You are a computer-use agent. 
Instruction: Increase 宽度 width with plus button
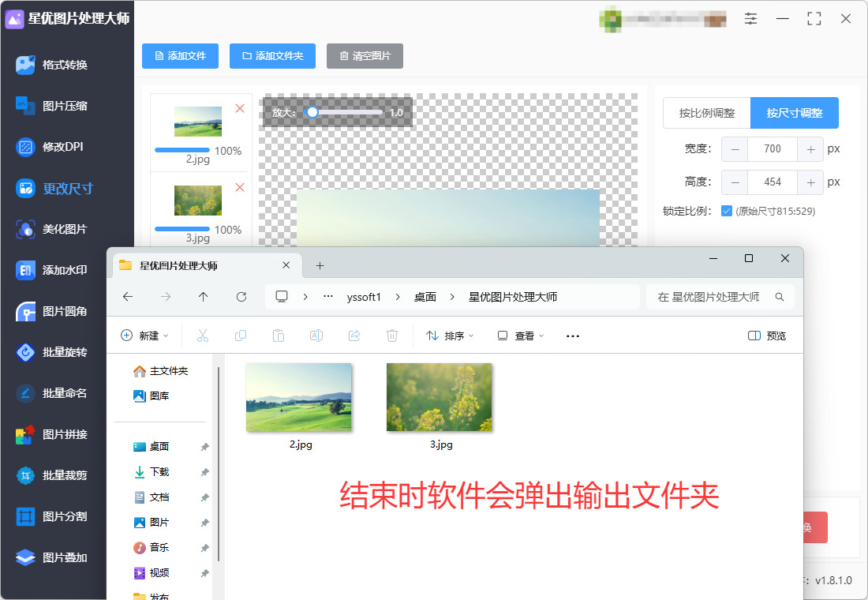coord(810,149)
